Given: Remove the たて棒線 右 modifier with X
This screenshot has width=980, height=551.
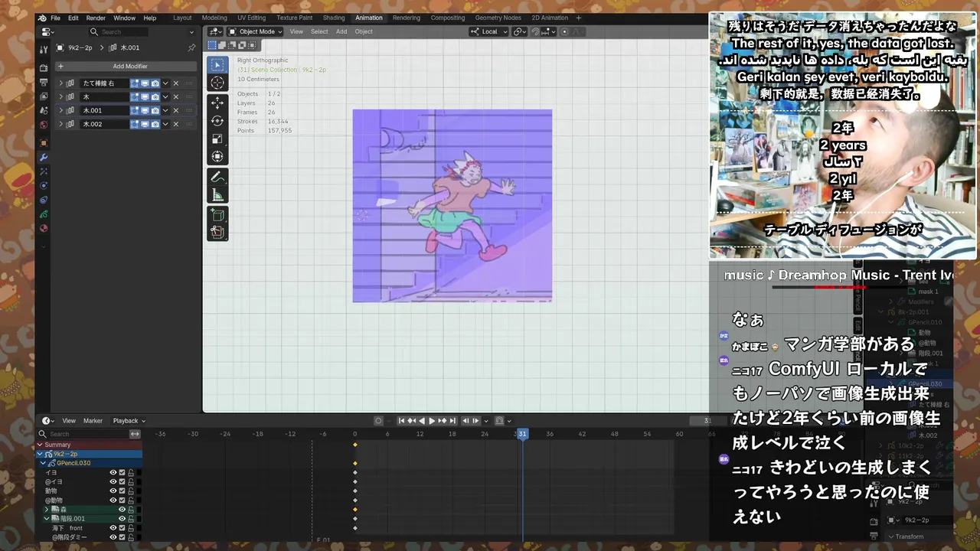Looking at the screenshot, I should tap(175, 83).
